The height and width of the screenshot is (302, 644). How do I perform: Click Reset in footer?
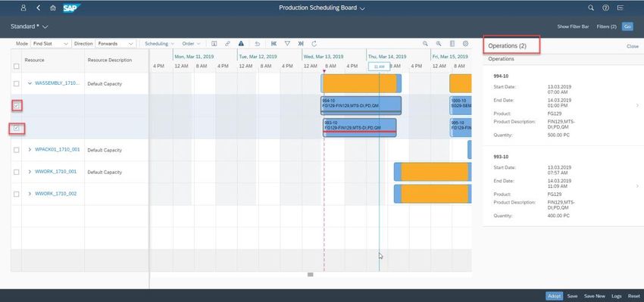(x=633, y=296)
